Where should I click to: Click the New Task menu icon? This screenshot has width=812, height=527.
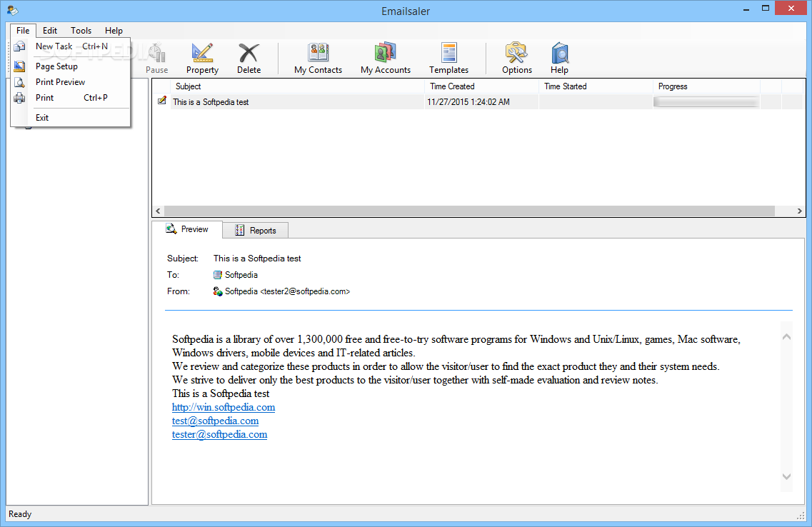(x=20, y=46)
